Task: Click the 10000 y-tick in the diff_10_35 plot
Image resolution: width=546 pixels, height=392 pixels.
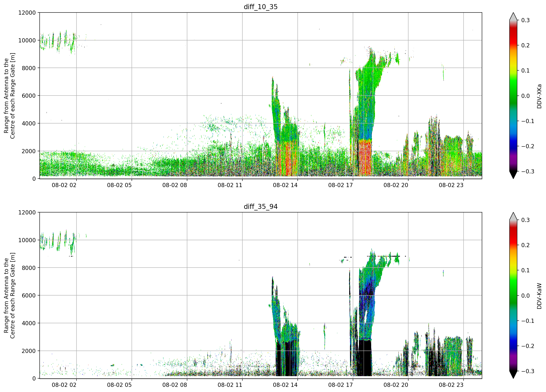Action: pyautogui.click(x=27, y=40)
